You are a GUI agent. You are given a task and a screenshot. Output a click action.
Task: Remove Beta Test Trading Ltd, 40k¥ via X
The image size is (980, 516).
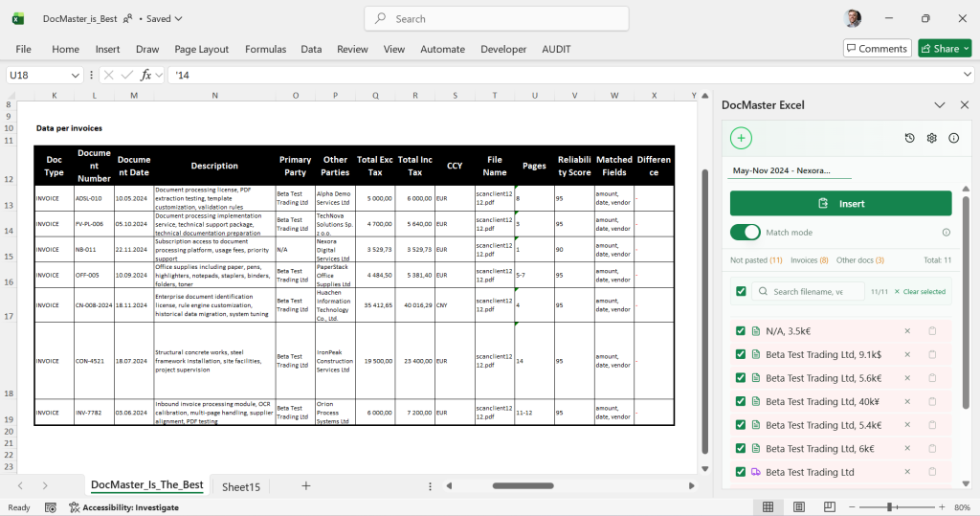tap(907, 401)
